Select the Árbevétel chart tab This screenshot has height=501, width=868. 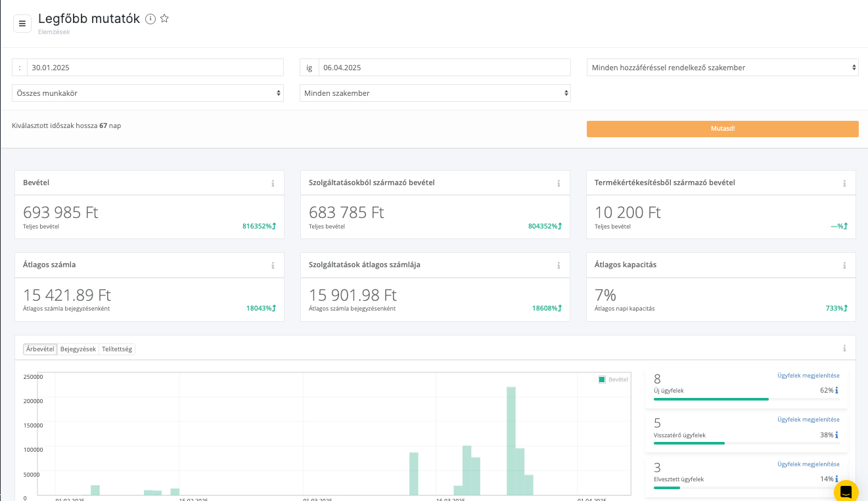40,349
